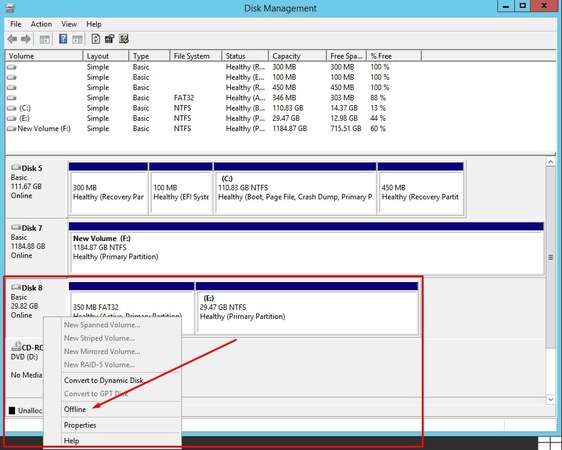This screenshot has width=562, height=450.
Task: Toggle the Show/Hide Action Pane icon
Action: pos(77,39)
